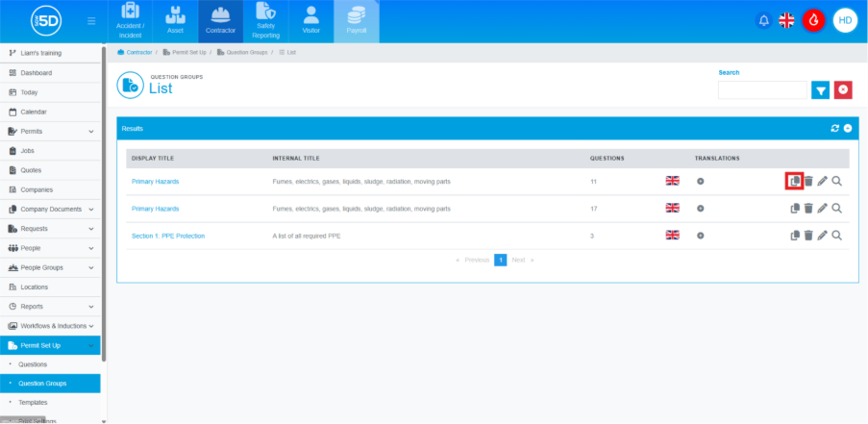This screenshot has width=868, height=424.
Task: Open Locations in sidebar
Action: (50, 287)
